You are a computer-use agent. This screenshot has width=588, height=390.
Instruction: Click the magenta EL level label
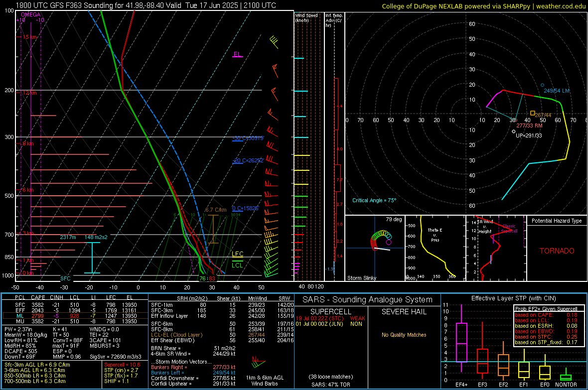click(x=237, y=54)
